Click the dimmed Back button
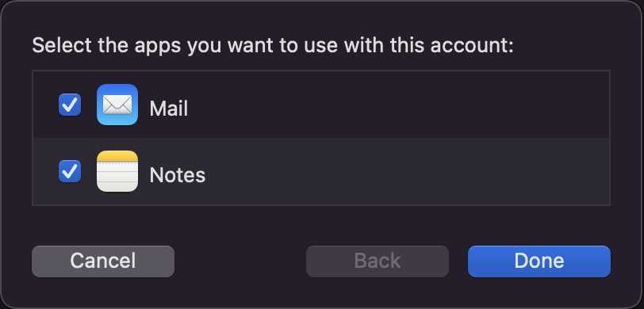The width and height of the screenshot is (644, 309). tap(378, 261)
